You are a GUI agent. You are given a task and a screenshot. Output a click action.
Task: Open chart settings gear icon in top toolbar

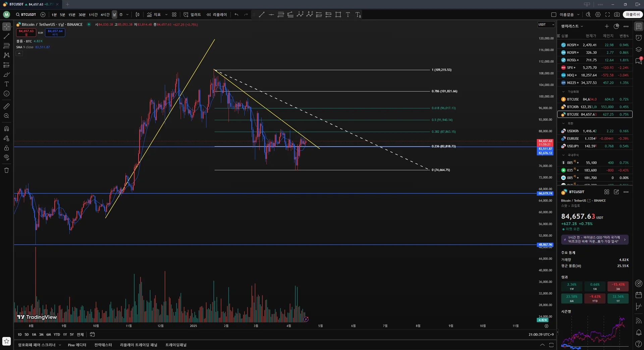click(598, 15)
